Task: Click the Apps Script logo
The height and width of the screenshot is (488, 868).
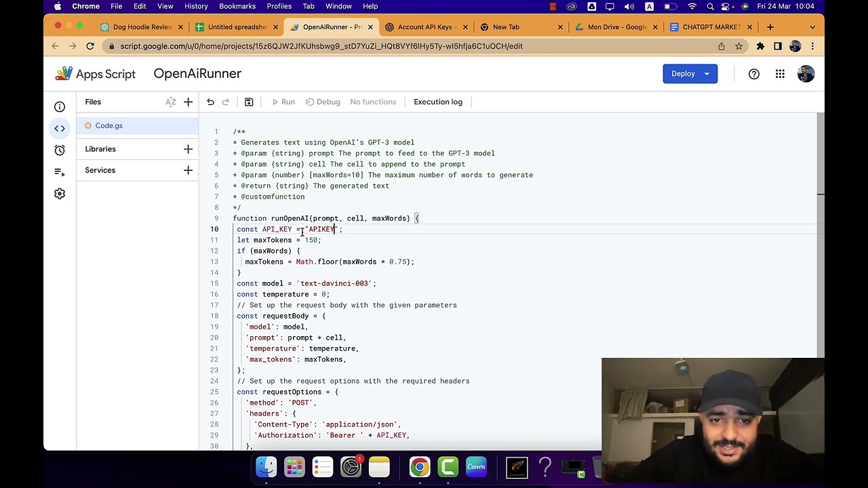Action: click(96, 74)
